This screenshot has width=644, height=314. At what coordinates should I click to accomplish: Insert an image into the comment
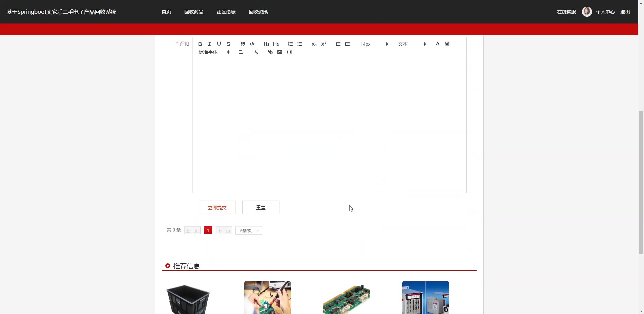[x=280, y=52]
